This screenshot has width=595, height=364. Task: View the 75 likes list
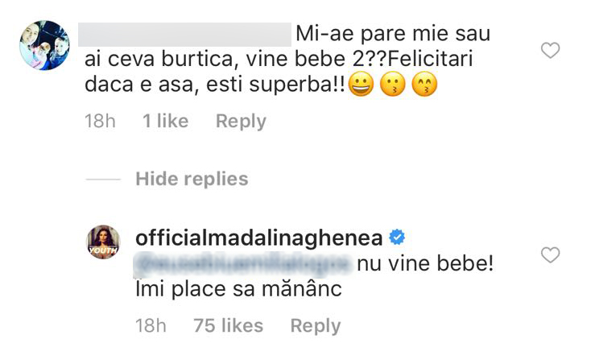(x=229, y=326)
